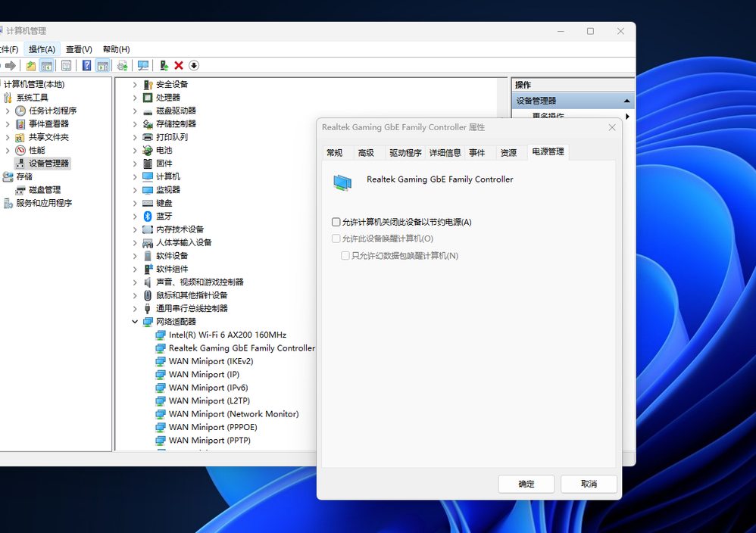This screenshot has height=533, width=756.
Task: Expand the 人体学输入设备 category
Action: [135, 243]
